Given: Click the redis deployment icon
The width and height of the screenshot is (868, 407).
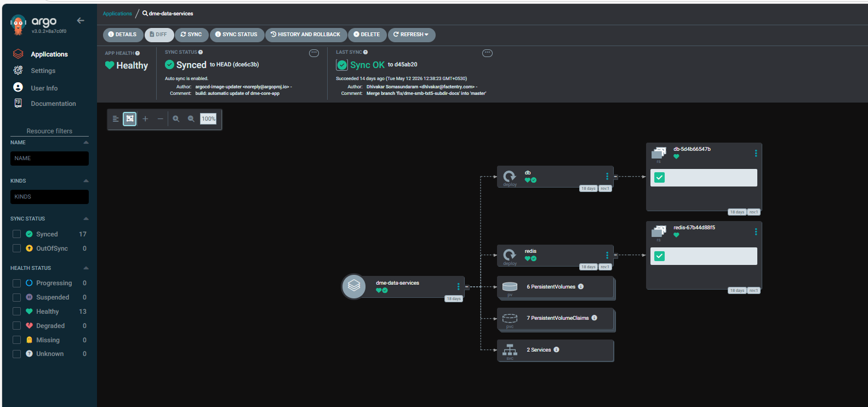Looking at the screenshot, I should 510,255.
